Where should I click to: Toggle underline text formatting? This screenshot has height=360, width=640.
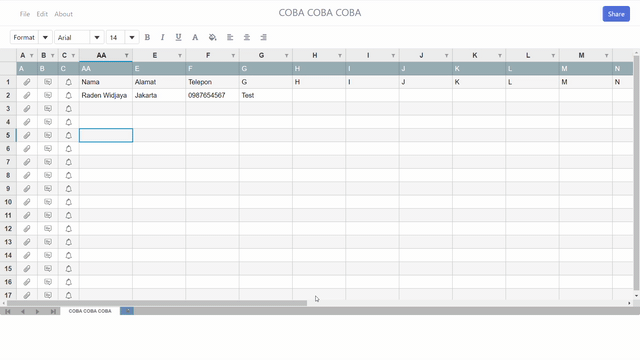(x=178, y=37)
